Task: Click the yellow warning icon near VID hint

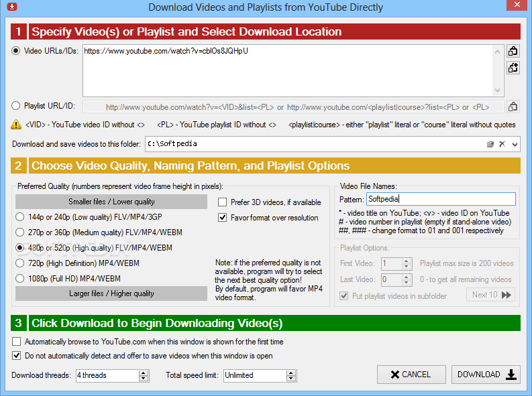Action: [16, 125]
